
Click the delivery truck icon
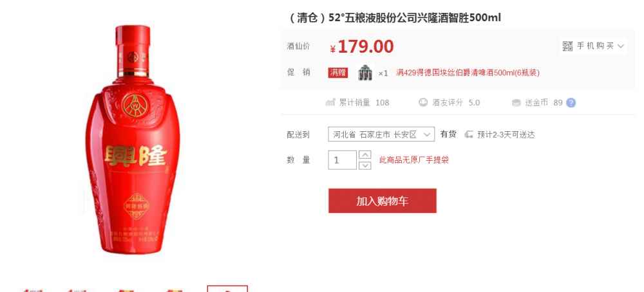469,134
